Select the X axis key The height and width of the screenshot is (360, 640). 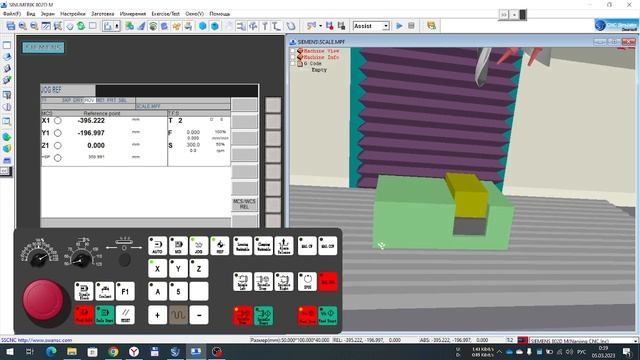[x=158, y=269]
